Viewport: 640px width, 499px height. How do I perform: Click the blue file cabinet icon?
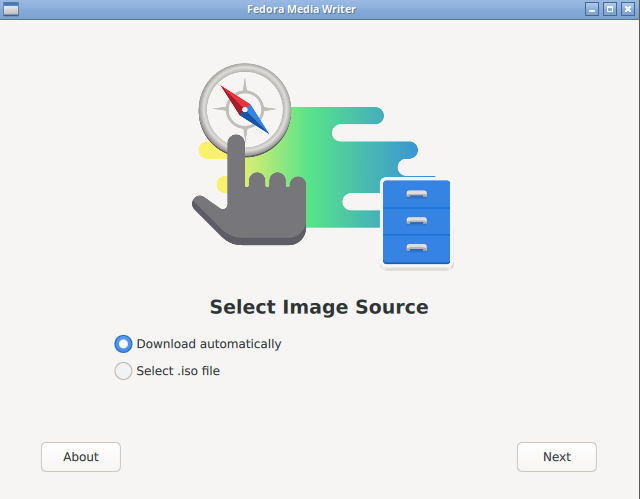[416, 222]
